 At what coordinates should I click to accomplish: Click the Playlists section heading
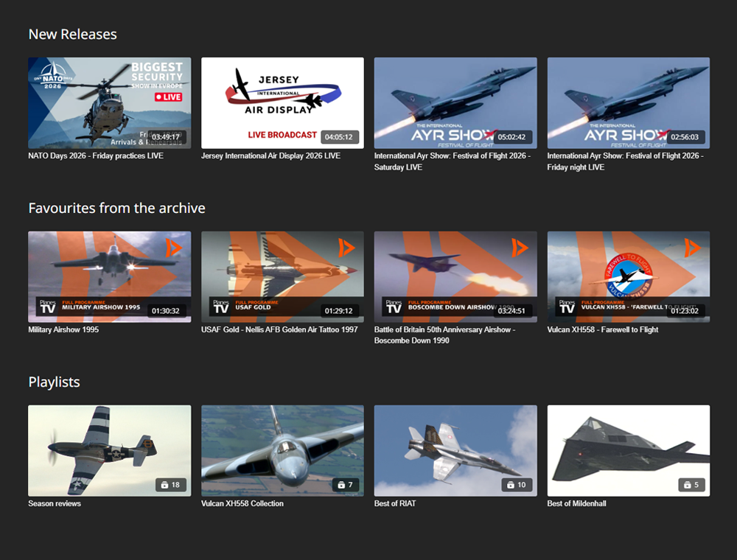[54, 382]
